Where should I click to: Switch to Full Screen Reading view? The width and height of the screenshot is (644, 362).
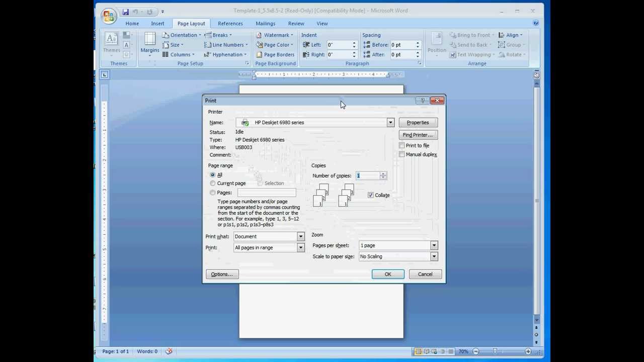[x=427, y=351]
